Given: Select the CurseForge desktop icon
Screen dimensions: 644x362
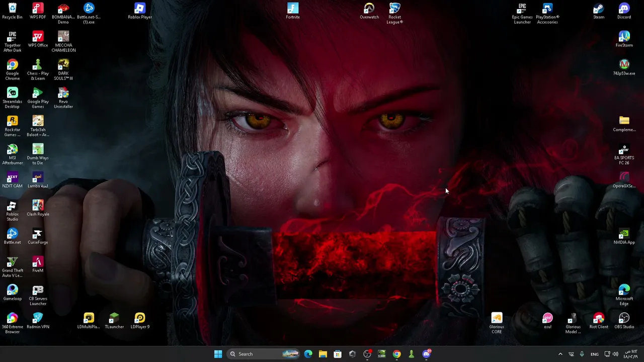Looking at the screenshot, I should click(38, 236).
